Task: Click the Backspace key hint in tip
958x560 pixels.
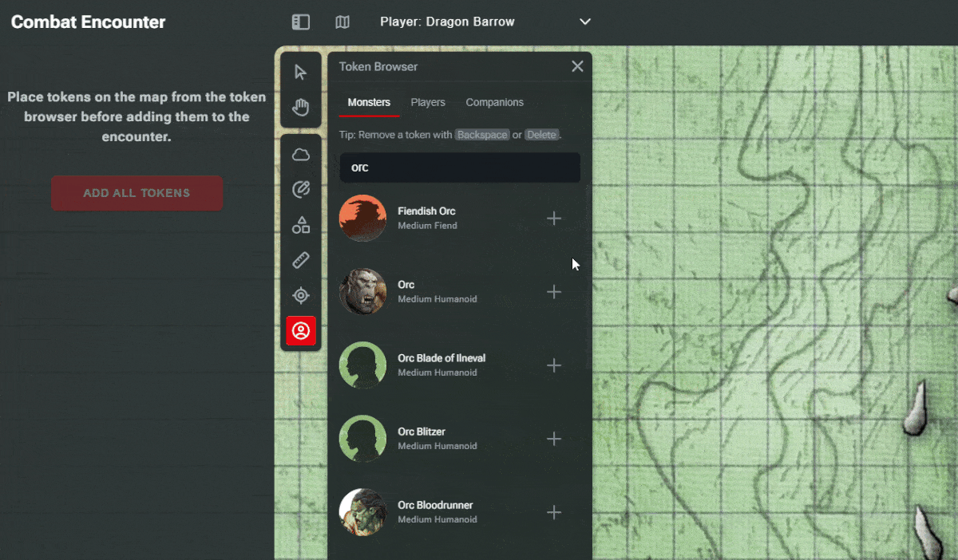Action: tap(482, 135)
